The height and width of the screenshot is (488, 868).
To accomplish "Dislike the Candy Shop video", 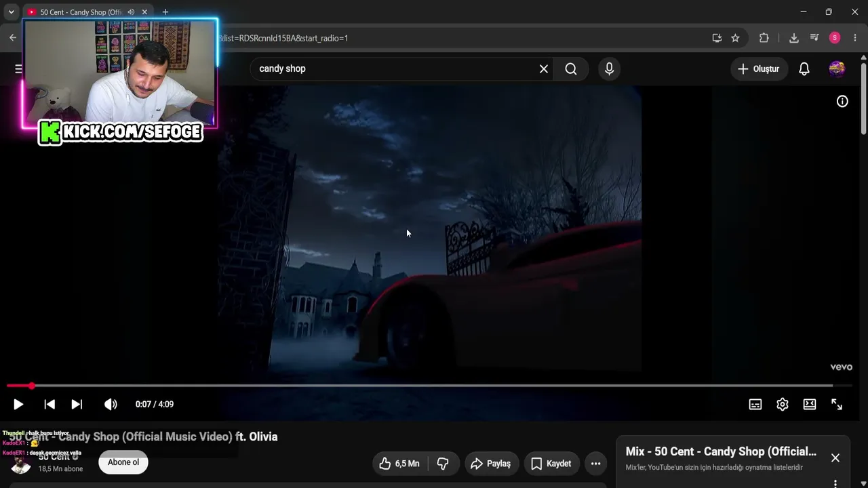I will [x=443, y=464].
